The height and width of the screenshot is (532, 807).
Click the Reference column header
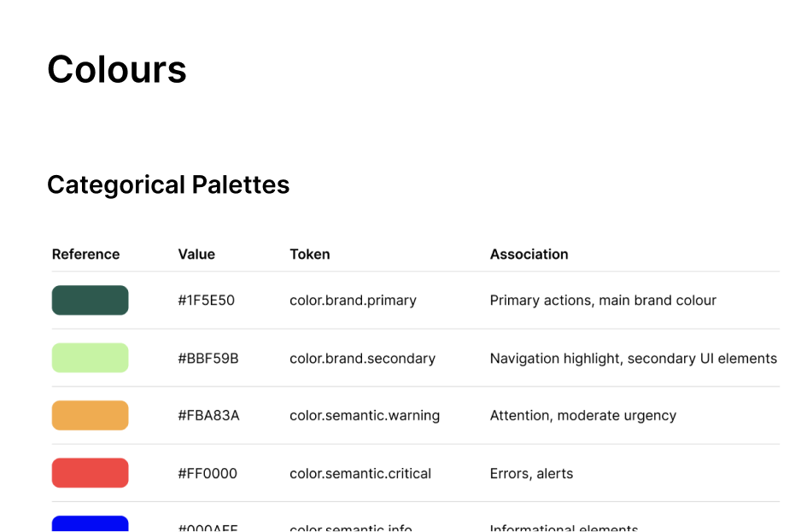pos(85,254)
